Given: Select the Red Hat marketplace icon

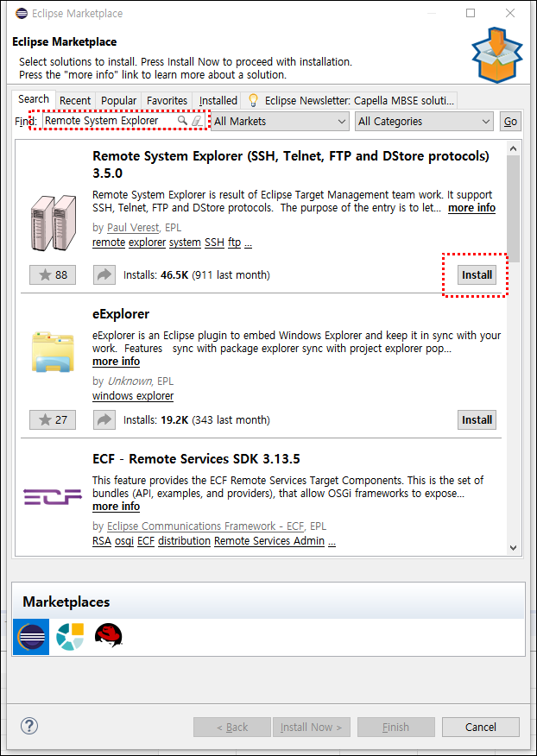Looking at the screenshot, I should point(108,635).
